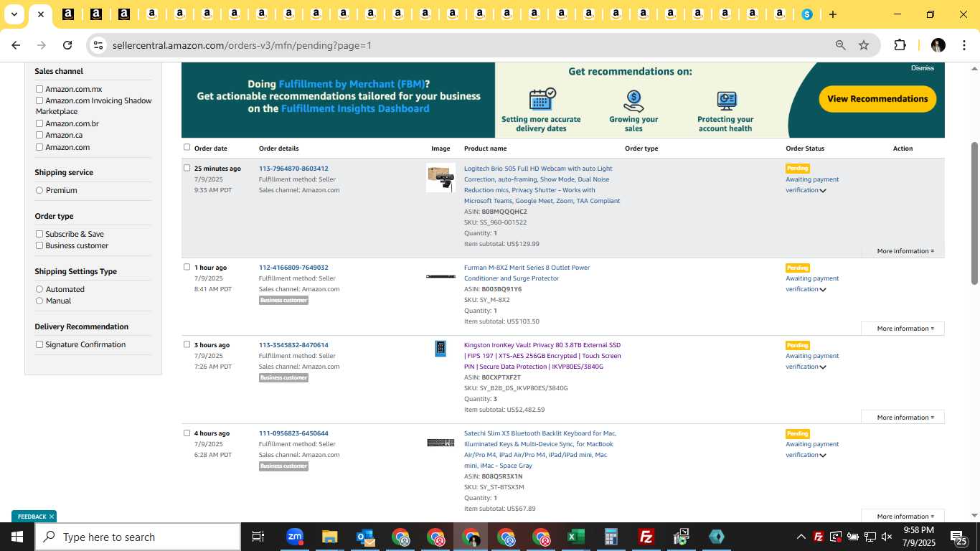Open a new browser tab
The width and height of the screenshot is (980, 551).
(832, 14)
